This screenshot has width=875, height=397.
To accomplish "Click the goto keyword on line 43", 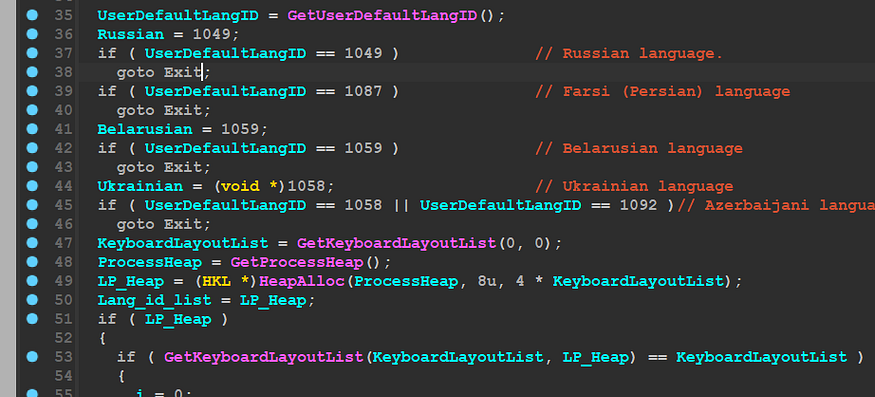I will (136, 168).
